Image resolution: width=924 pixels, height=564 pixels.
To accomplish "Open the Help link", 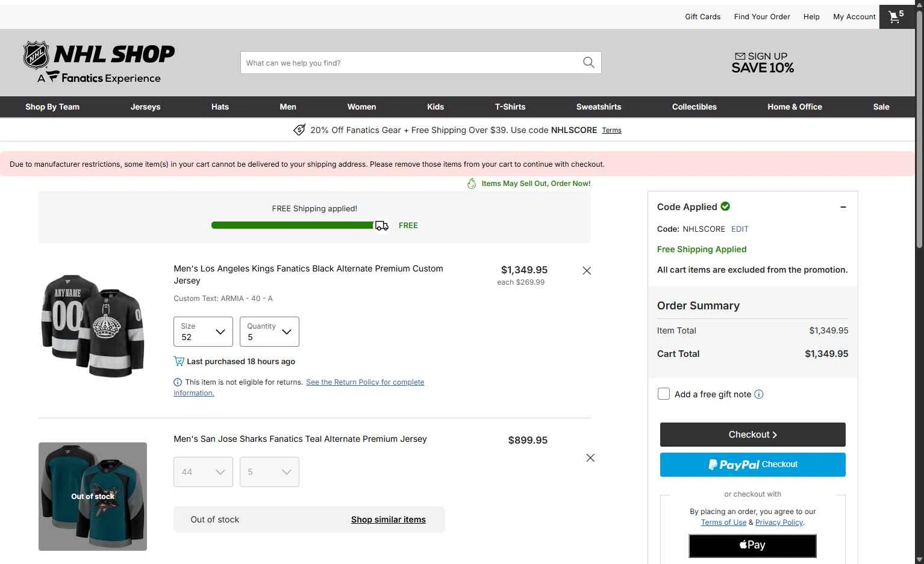I will point(811,17).
